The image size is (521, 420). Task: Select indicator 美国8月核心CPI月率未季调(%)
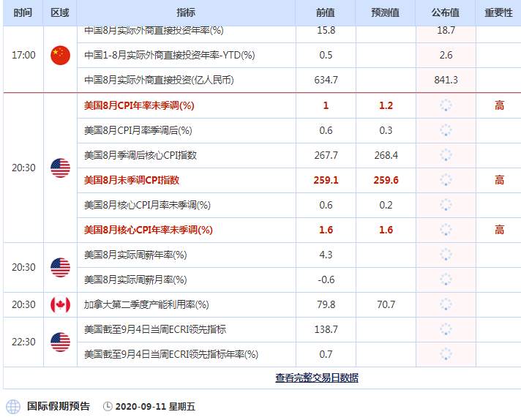tap(147, 205)
